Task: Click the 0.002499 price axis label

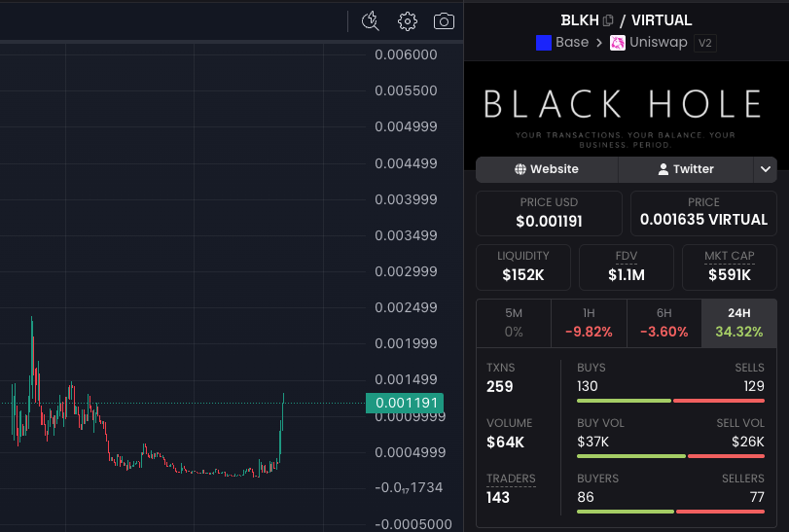Action: tap(406, 307)
